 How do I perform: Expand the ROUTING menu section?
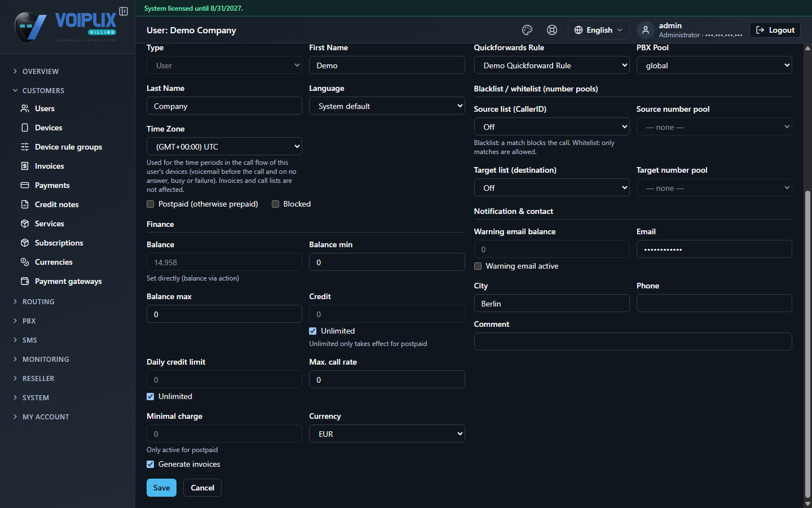click(x=38, y=302)
